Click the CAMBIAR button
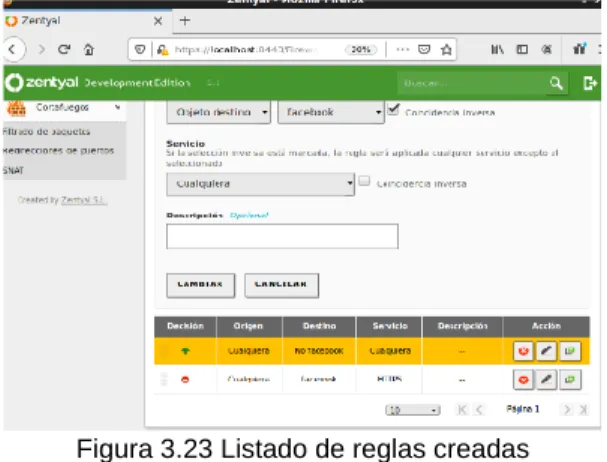This screenshot has width=607, height=462. [x=201, y=285]
